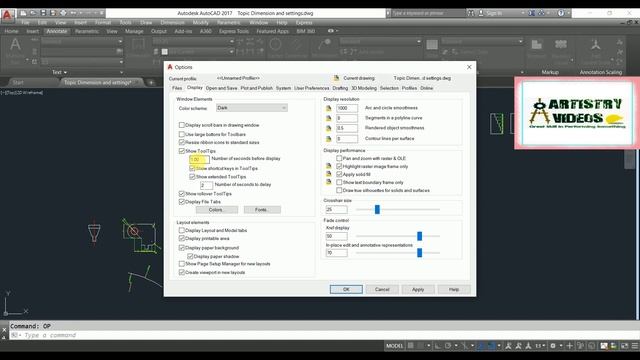Toggle the Show ToolTips checkbox
Image resolution: width=640 pixels, height=360 pixels.
[x=182, y=151]
